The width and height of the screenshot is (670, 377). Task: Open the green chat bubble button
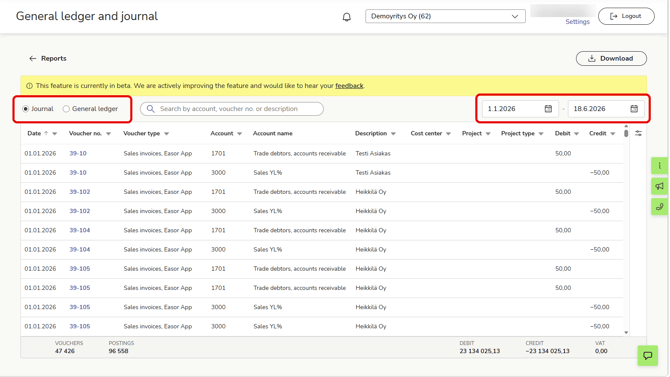click(648, 355)
